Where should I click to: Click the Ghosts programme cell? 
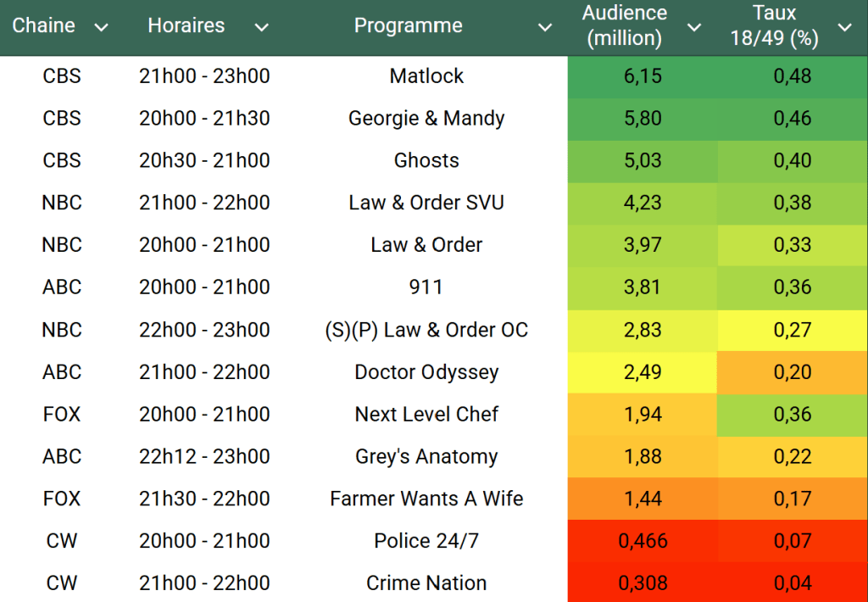pos(426,161)
